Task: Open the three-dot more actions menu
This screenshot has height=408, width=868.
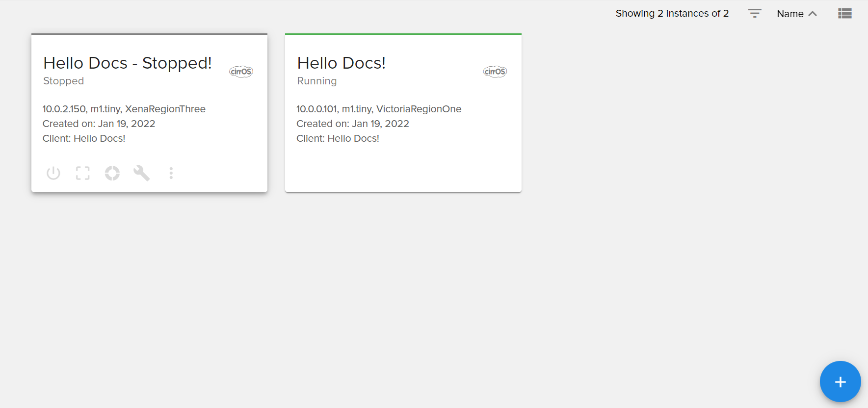Action: [x=171, y=173]
